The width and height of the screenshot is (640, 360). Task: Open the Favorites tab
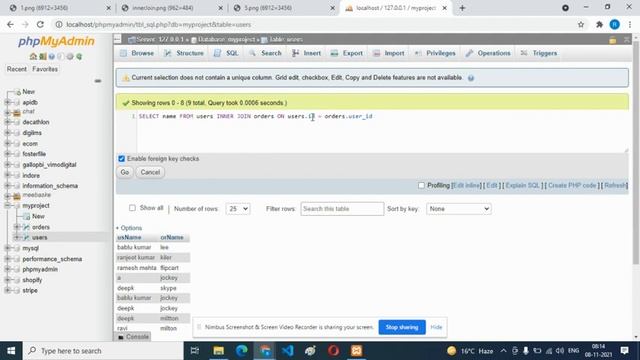(x=45, y=69)
